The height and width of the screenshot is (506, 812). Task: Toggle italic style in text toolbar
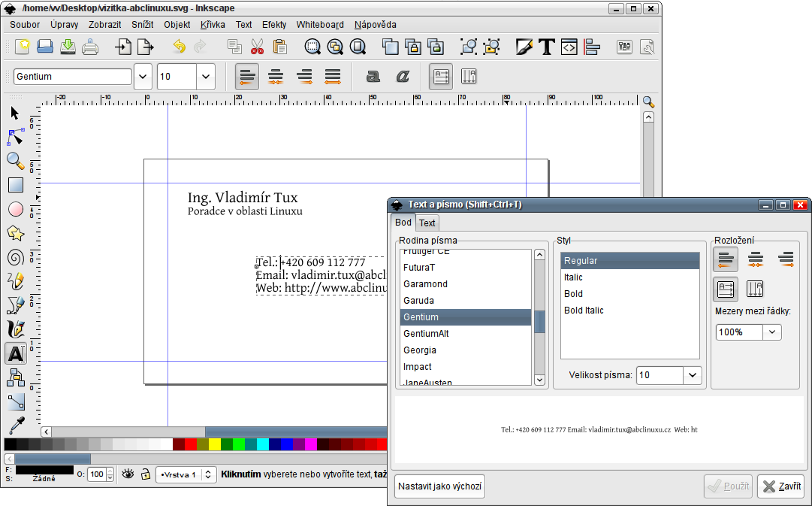tap(403, 77)
